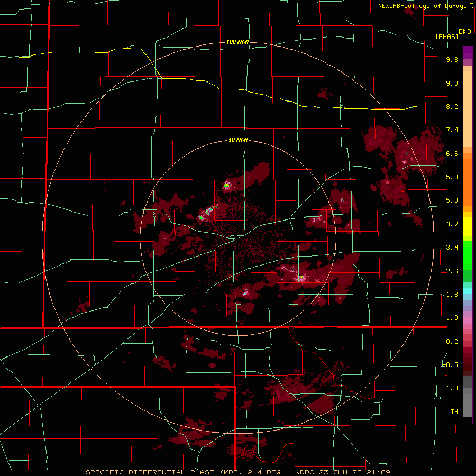476x476 pixels.
Task: Click the TH label on the scale
Action: (x=454, y=412)
